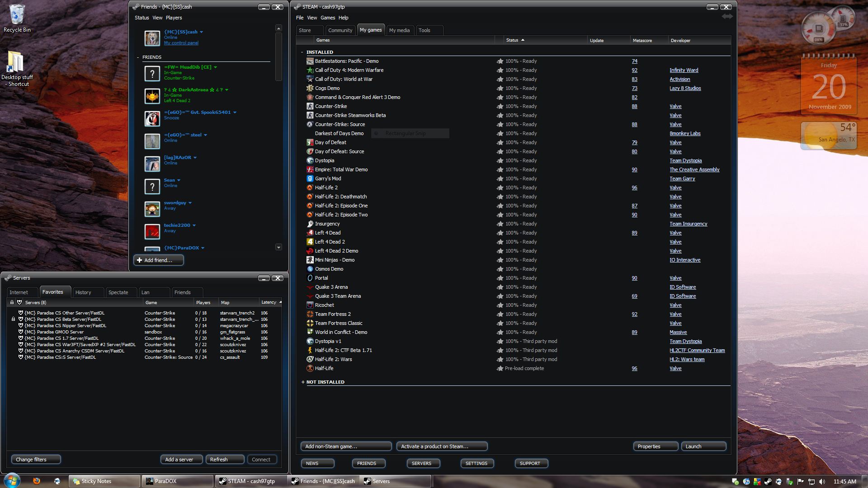Click DarkAstraea's friend avatar
Viewport: 868px width, 488px height.
[x=152, y=96]
